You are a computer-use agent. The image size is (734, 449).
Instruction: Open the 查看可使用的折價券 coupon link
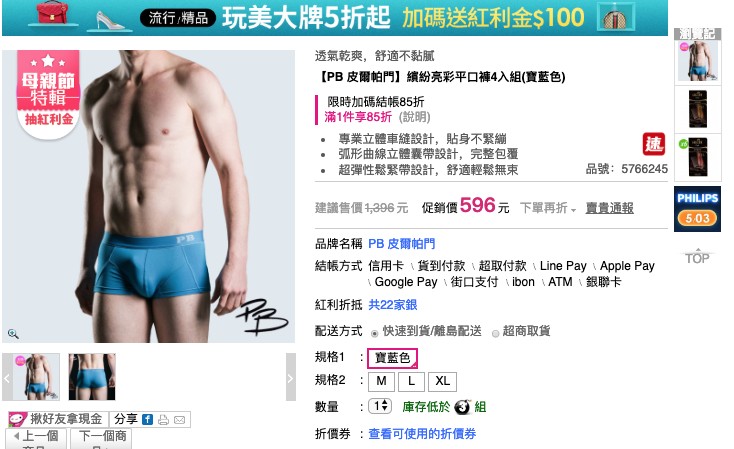pos(422,434)
